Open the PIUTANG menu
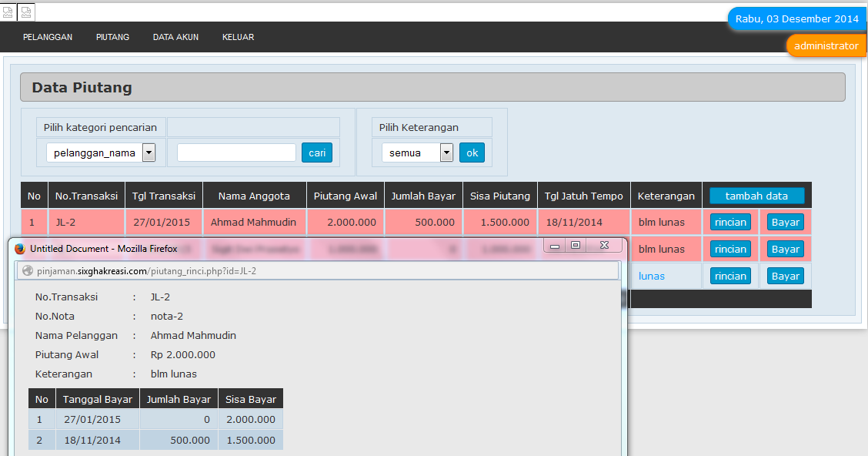This screenshot has width=868, height=456. coord(112,37)
